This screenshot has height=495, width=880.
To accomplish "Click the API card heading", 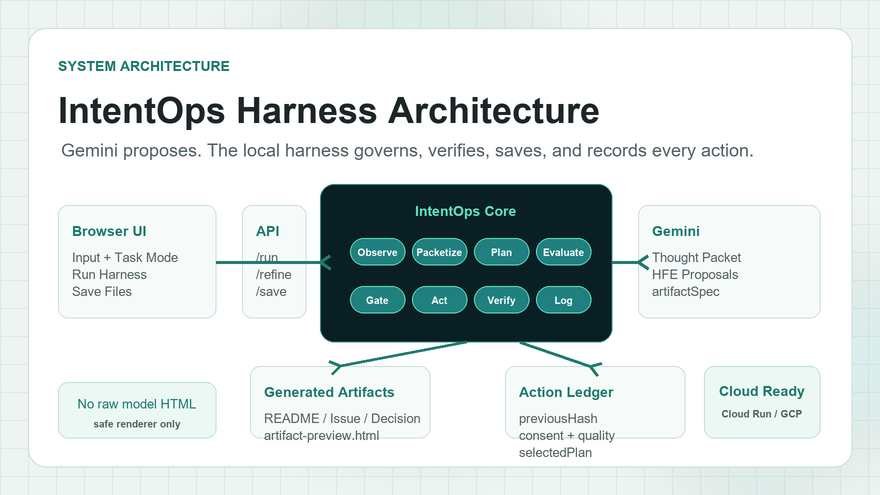I will [267, 231].
